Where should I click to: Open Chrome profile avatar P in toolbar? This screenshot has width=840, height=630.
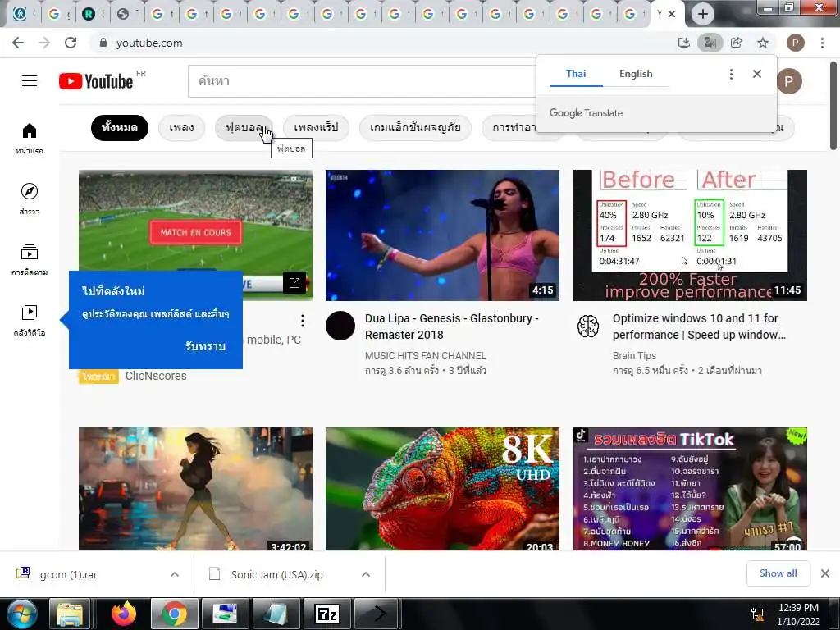pyautogui.click(x=795, y=43)
